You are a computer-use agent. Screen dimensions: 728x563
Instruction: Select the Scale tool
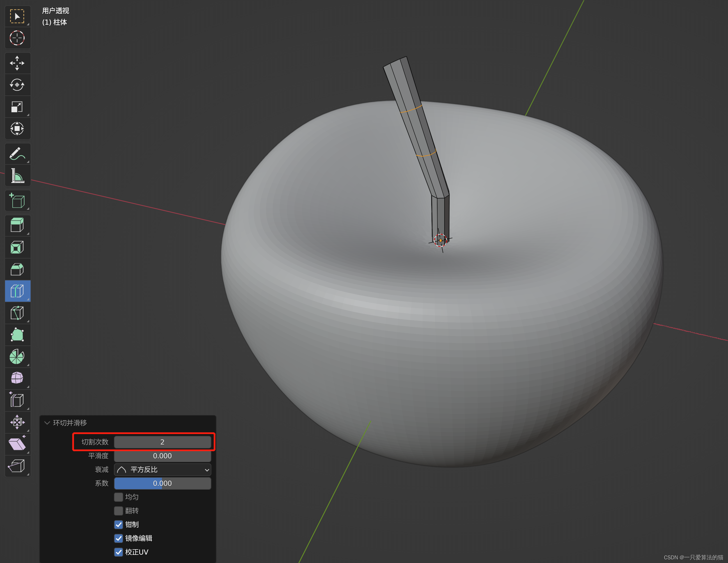[17, 107]
